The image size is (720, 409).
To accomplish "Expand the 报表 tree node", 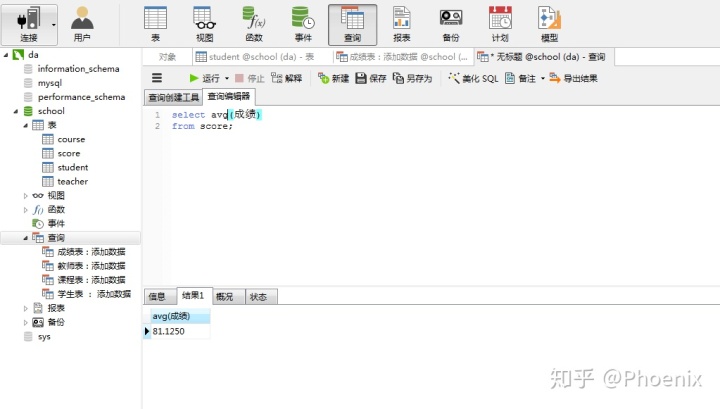I will 26,308.
